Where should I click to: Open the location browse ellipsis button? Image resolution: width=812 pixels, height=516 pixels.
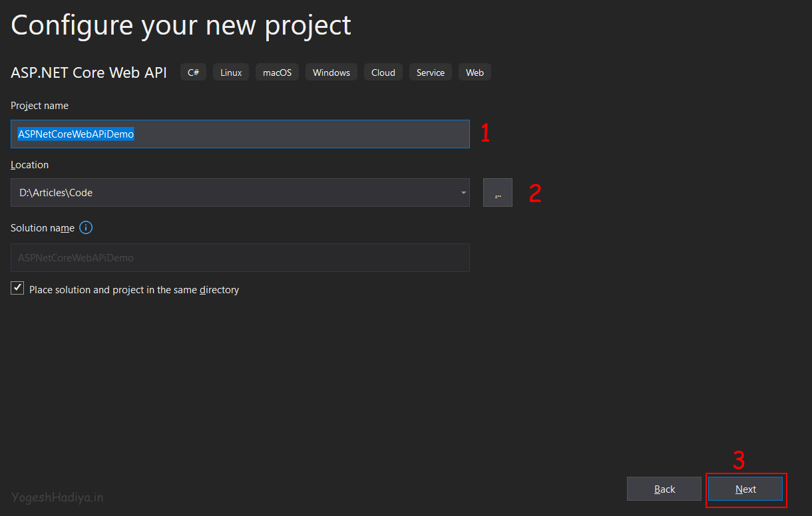click(498, 193)
